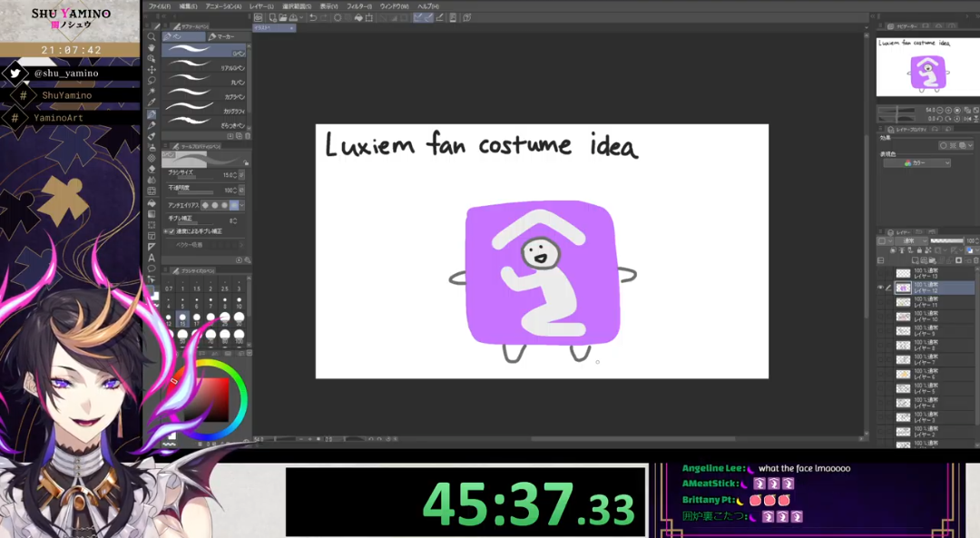This screenshot has width=980, height=538.
Task: Open the Help menu
Action: (428, 6)
